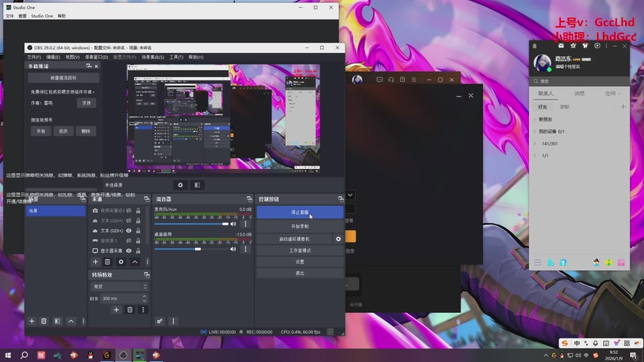644x362 pixels.
Task: Float the 控制按钮 dock panel
Action: pyautogui.click(x=341, y=199)
